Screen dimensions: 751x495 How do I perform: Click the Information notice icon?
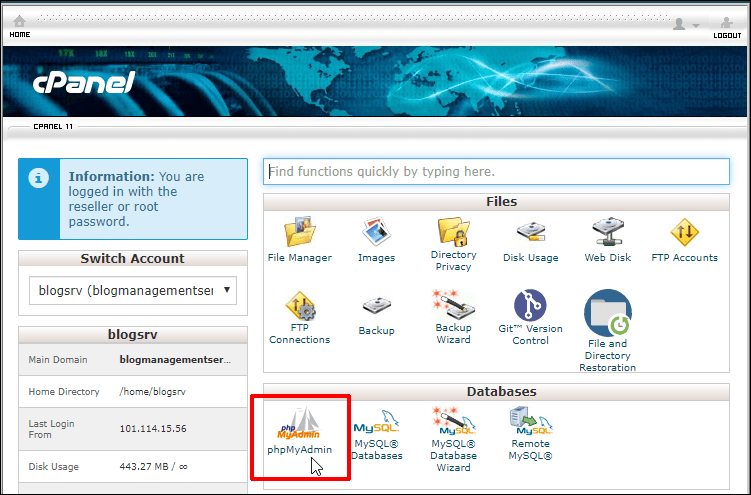(x=39, y=178)
